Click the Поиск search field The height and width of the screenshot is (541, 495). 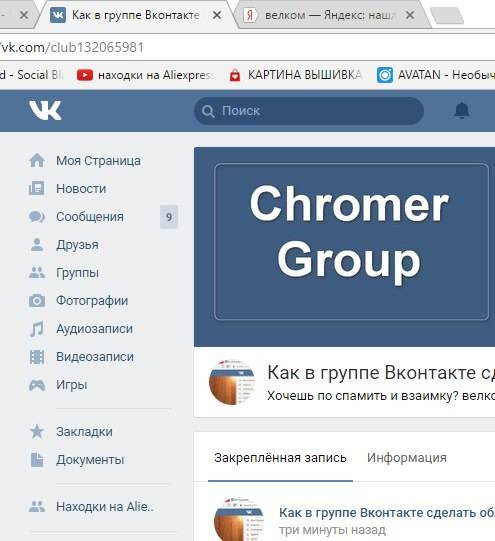[309, 111]
